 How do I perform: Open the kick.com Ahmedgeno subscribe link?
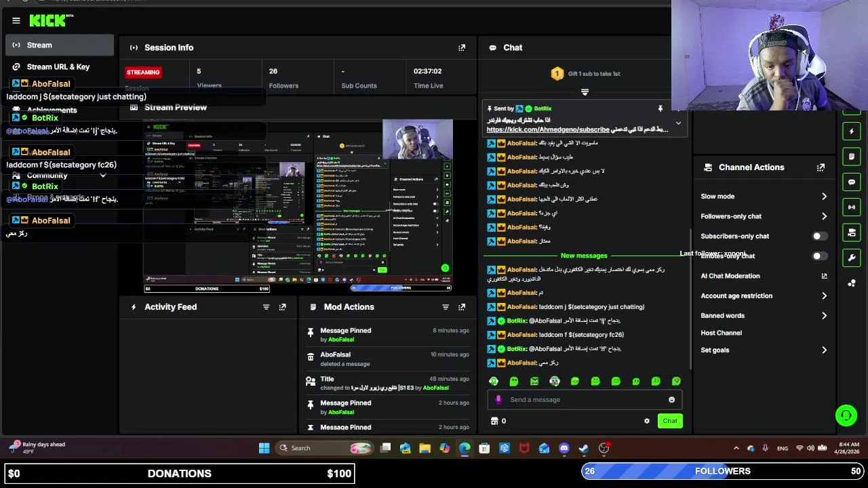point(548,129)
